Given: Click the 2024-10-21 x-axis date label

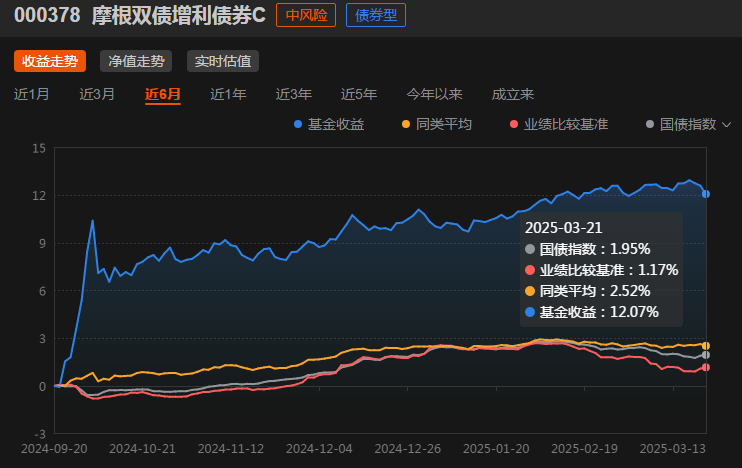Looking at the screenshot, I should tap(142, 449).
